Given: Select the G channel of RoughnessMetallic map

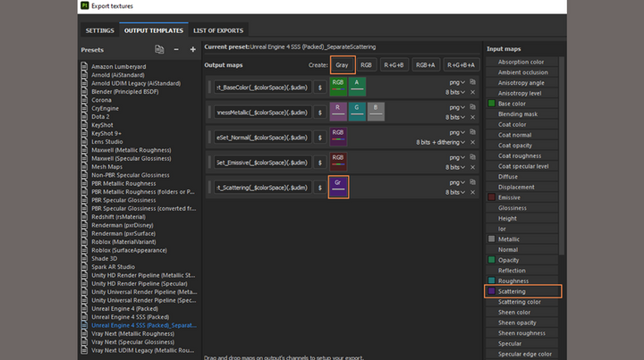Looking at the screenshot, I should (x=357, y=112).
